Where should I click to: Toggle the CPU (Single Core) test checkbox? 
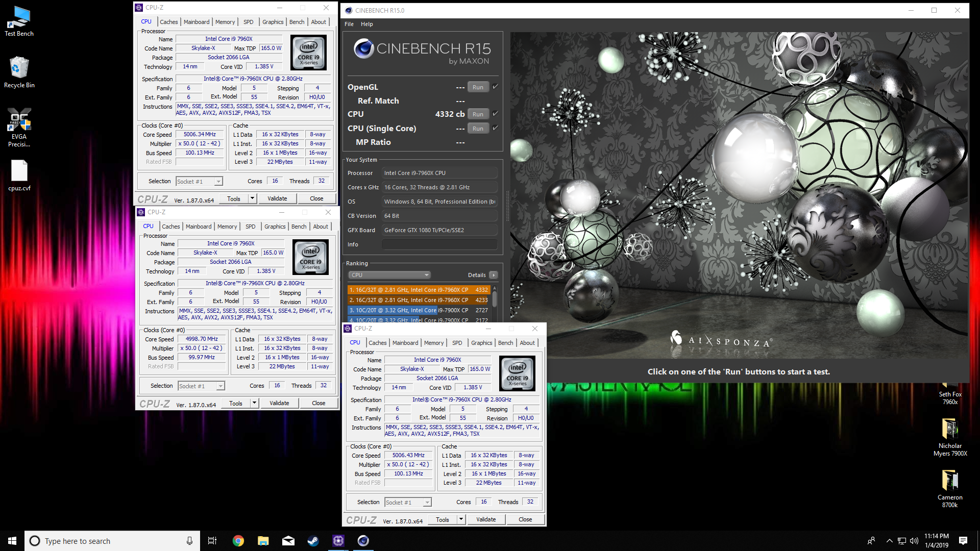[x=495, y=128]
